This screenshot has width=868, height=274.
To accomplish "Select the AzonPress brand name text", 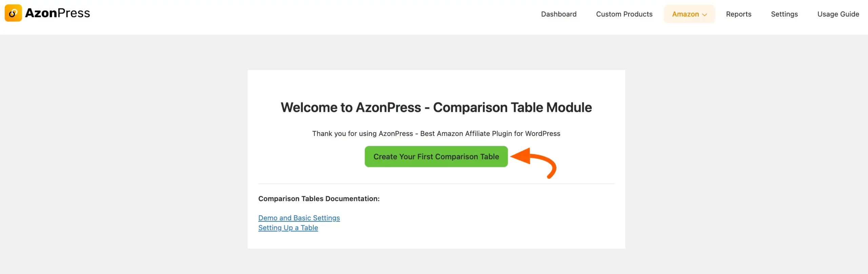I will [57, 13].
